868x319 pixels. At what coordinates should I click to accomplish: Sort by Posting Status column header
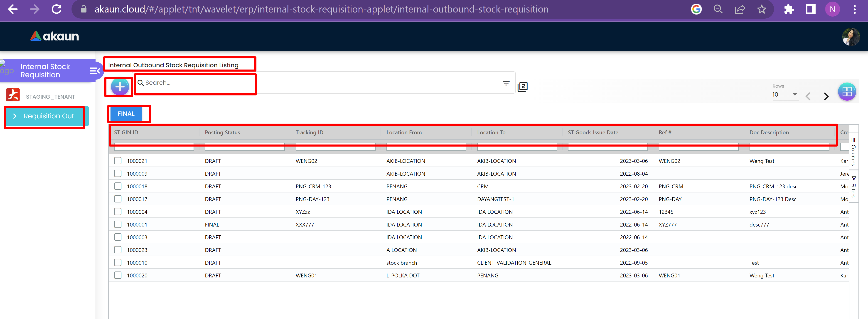click(222, 132)
